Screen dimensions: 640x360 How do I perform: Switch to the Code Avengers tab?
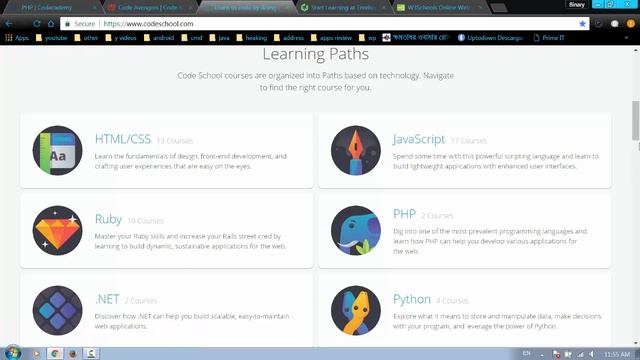tap(149, 7)
